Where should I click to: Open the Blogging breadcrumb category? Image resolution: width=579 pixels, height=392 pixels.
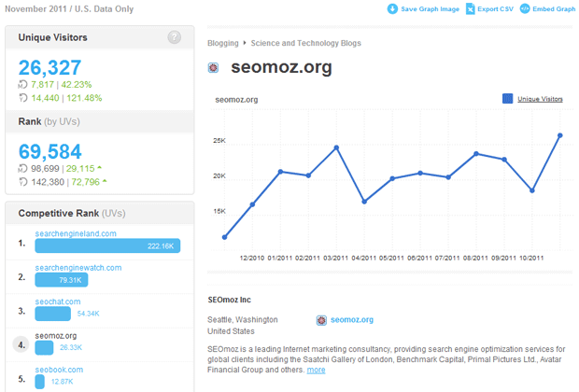222,43
